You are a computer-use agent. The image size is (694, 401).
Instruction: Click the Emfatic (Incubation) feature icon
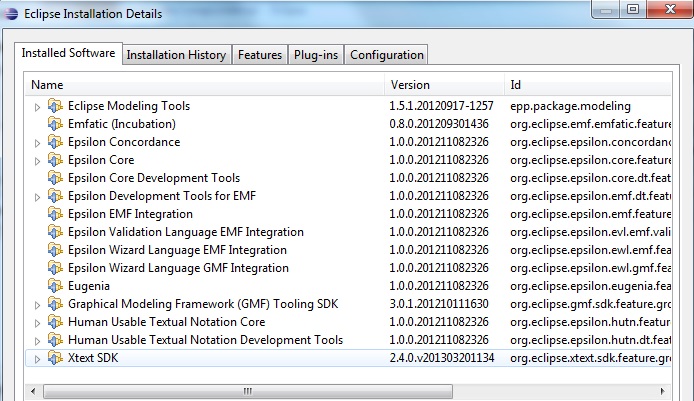click(55, 124)
